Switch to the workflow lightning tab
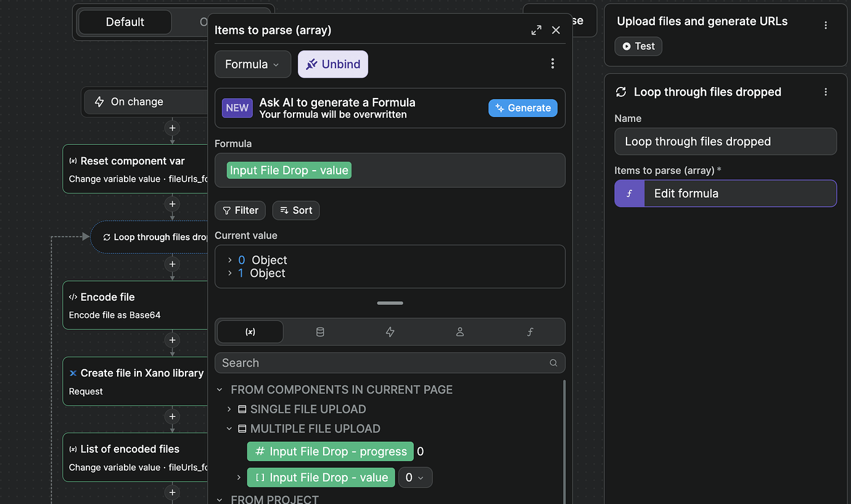The image size is (851, 504). tap(390, 332)
